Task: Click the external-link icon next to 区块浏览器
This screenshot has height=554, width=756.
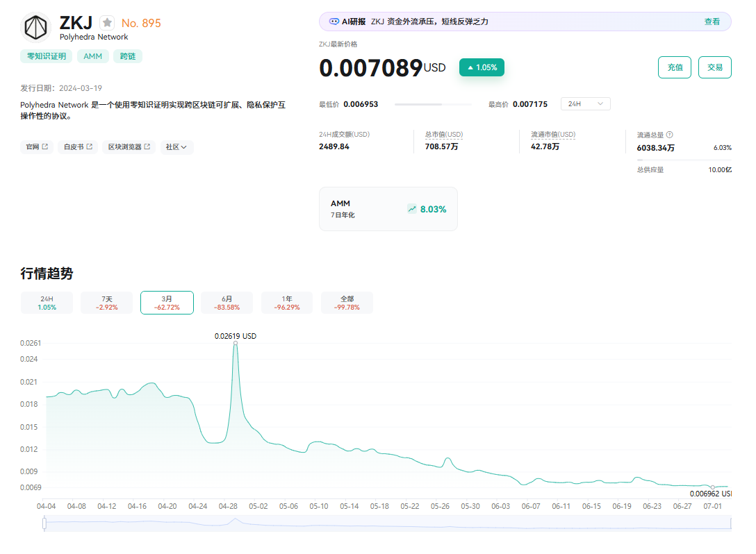Action: (x=147, y=146)
